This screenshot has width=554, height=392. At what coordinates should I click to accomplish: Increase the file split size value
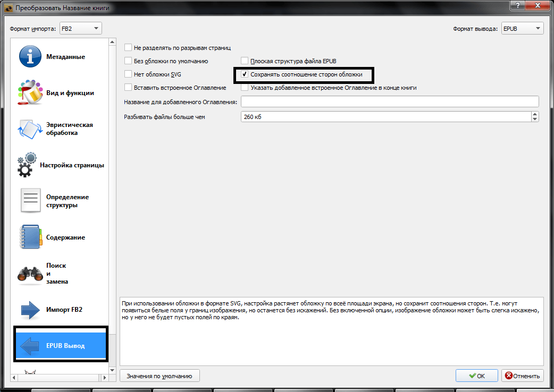click(x=534, y=114)
